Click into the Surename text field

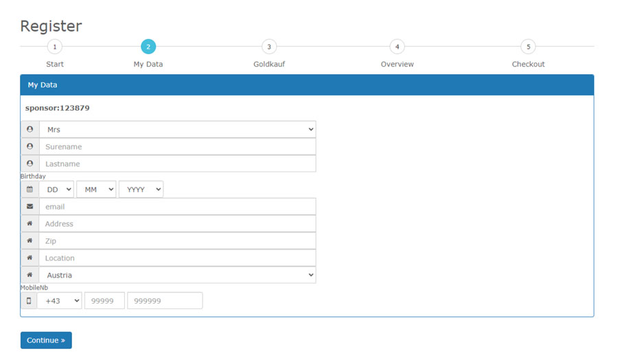tap(177, 146)
